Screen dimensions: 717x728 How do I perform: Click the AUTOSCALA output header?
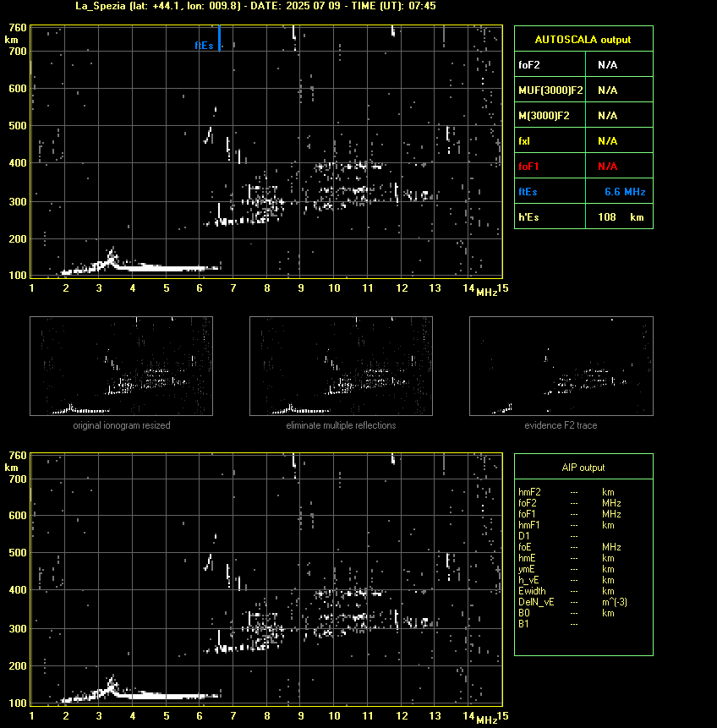coord(583,40)
